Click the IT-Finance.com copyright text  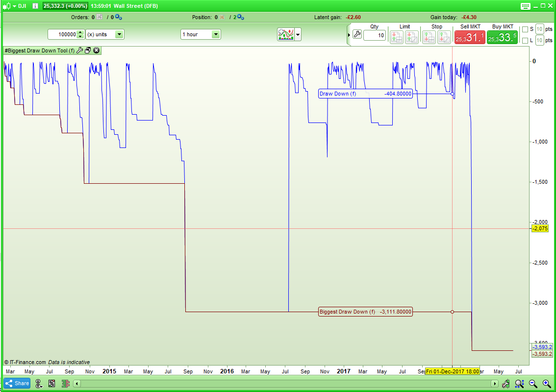[25, 362]
